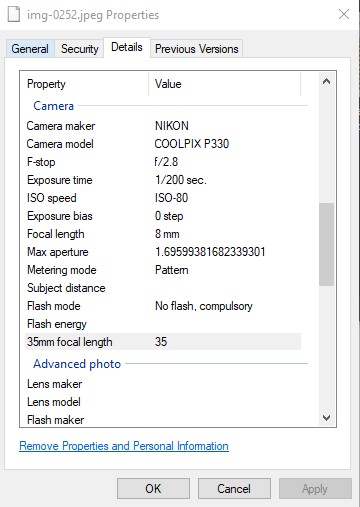
Task: Click the scrollbar down arrow
Action: (x=327, y=417)
